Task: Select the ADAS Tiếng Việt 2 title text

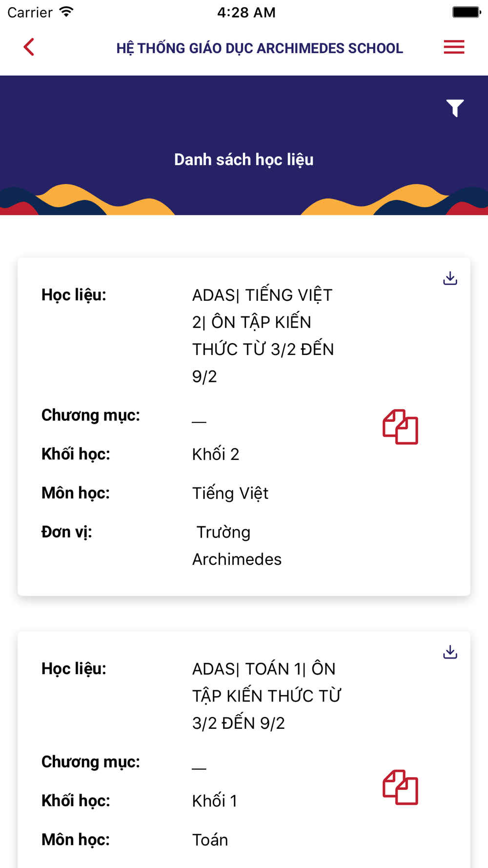Action: (x=263, y=336)
